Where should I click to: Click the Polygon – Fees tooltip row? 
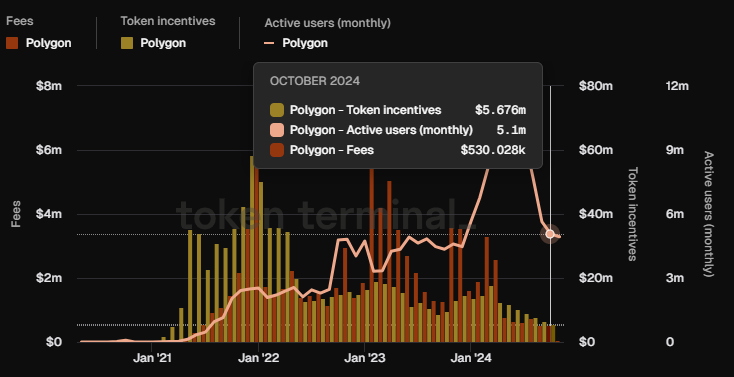pos(398,150)
